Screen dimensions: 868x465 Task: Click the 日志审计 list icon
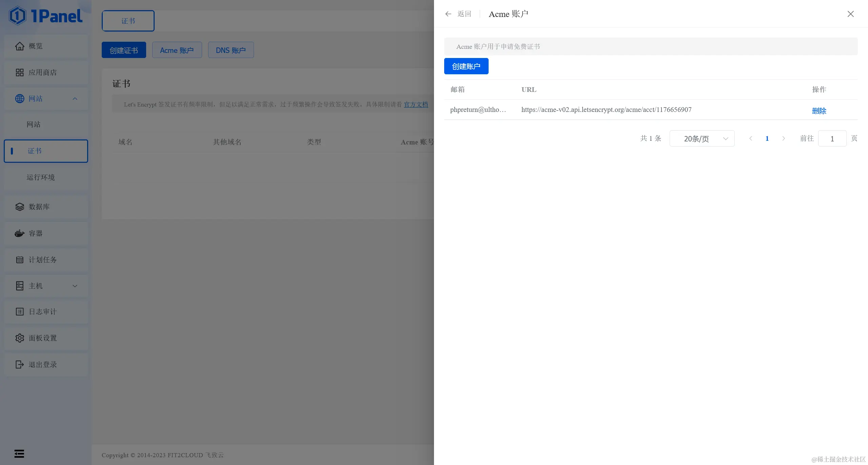tap(20, 311)
